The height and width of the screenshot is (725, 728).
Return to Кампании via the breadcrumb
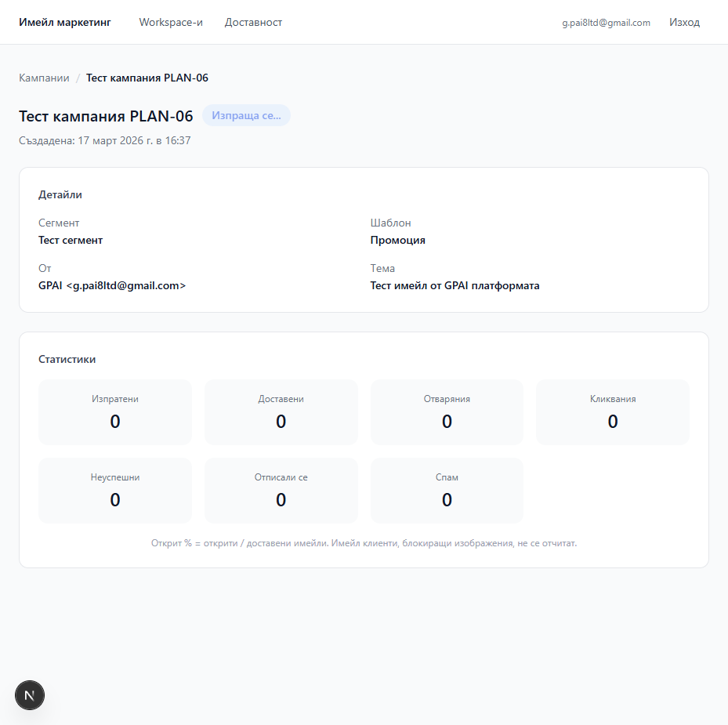click(44, 78)
